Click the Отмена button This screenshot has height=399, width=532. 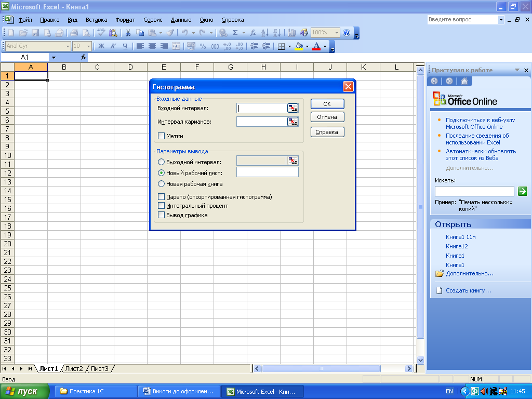point(327,117)
